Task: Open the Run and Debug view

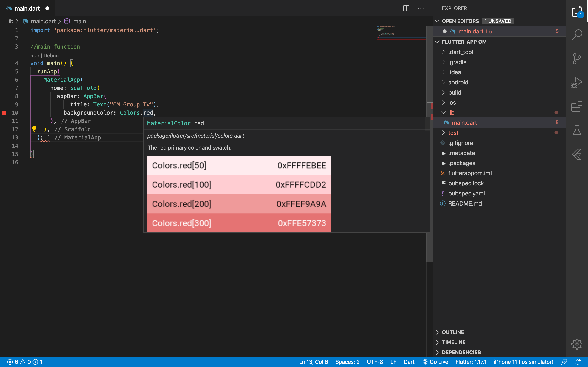Action: 577,83
